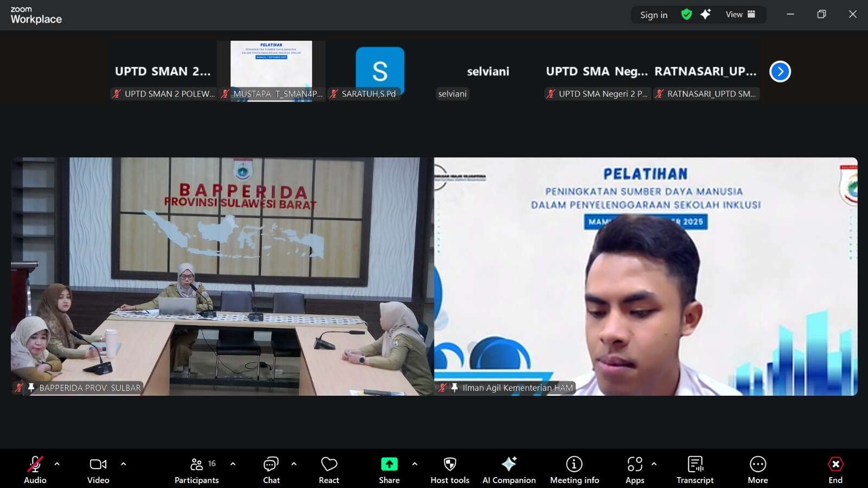Open the Chat panel
The height and width of the screenshot is (488, 868).
point(271,470)
